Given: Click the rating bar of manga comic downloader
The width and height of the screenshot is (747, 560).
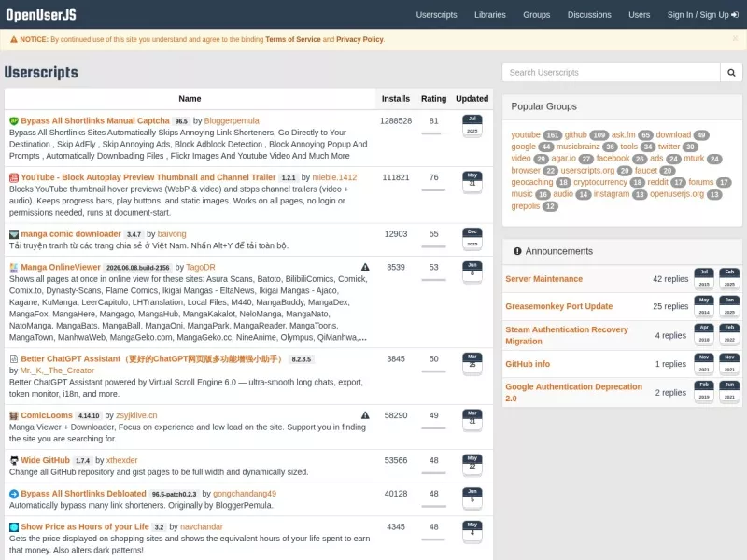Looking at the screenshot, I should click(433, 246).
